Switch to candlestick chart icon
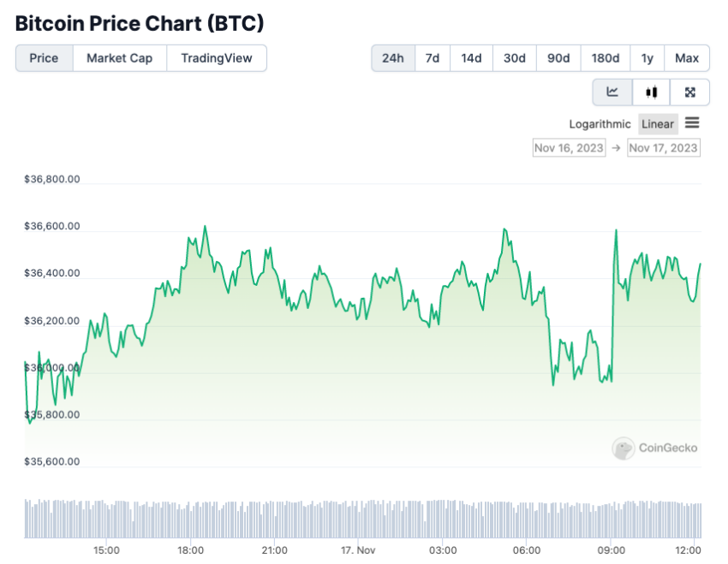The image size is (728, 564). click(652, 92)
